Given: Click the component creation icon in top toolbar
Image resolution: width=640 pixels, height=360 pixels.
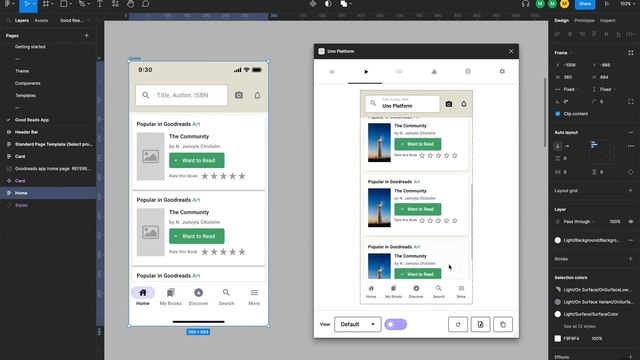Looking at the screenshot, I should [313, 4].
